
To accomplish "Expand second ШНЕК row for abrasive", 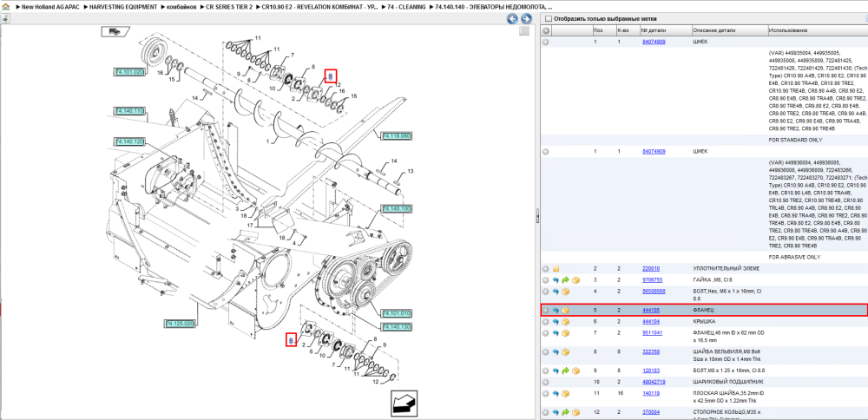I will [x=546, y=152].
